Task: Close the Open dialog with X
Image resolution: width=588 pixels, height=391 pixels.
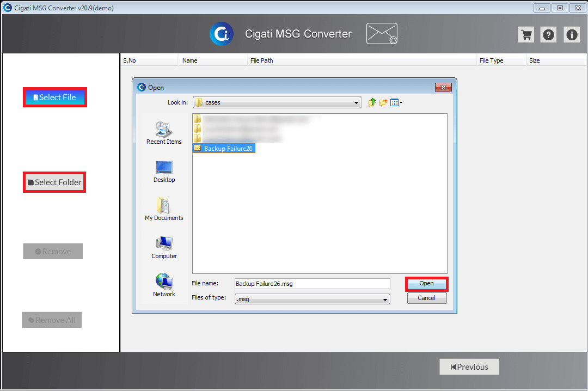Action: point(443,88)
